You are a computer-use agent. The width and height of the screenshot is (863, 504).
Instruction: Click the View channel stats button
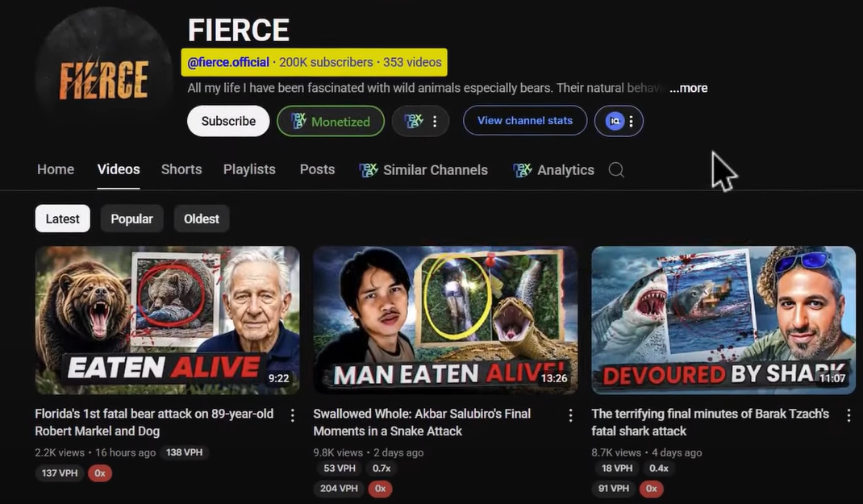tap(525, 121)
